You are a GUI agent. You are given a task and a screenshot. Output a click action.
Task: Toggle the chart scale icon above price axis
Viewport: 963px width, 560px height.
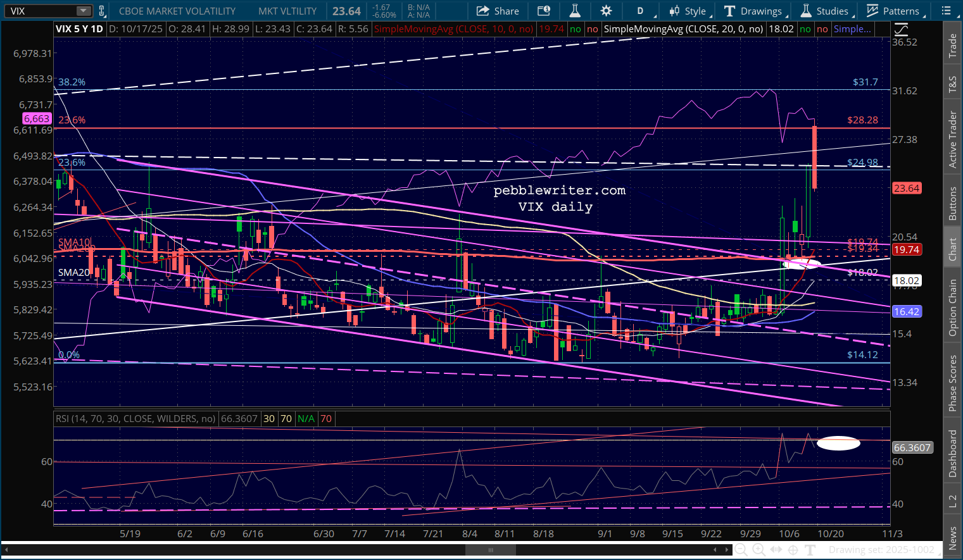901,29
